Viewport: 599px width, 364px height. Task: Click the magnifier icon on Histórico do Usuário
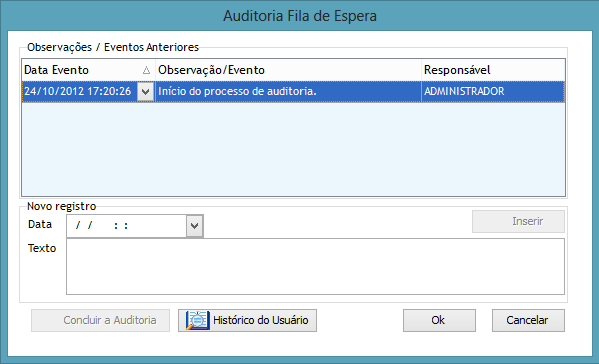click(x=198, y=320)
